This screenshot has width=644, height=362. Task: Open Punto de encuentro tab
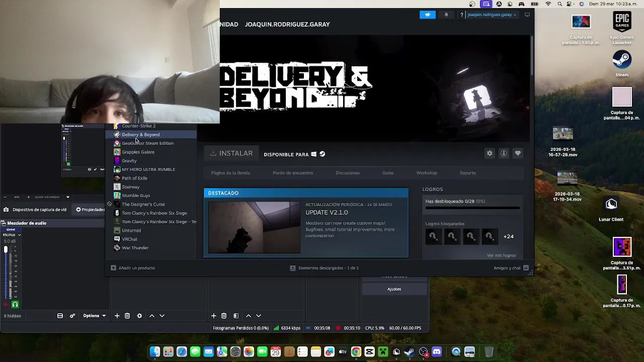click(293, 173)
